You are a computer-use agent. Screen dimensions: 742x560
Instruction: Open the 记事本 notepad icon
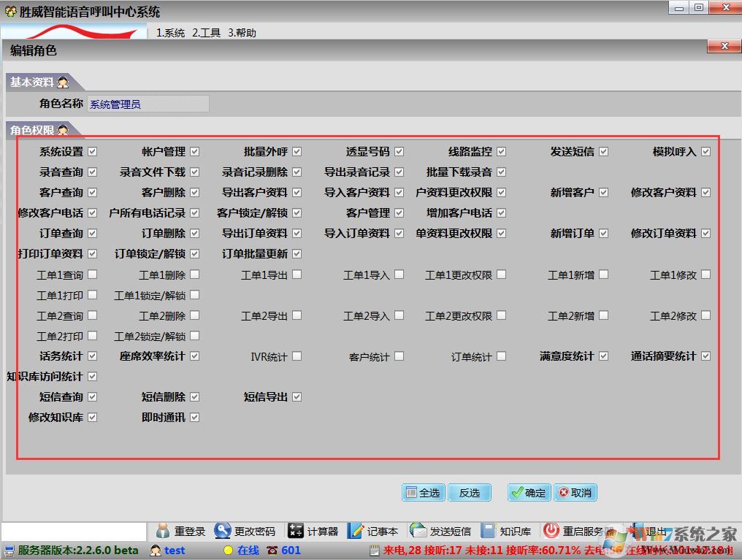click(x=356, y=532)
